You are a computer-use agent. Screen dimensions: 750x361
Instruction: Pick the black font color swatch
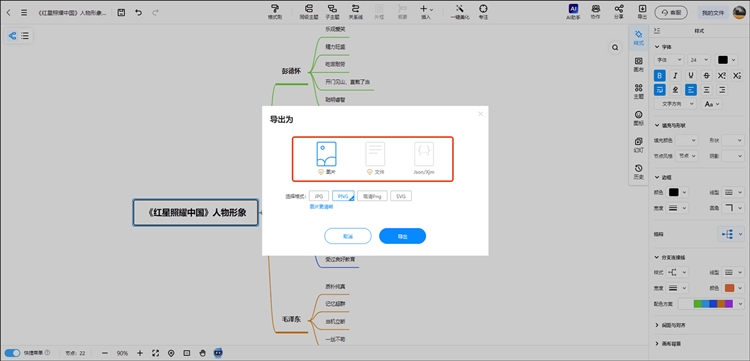tap(723, 60)
